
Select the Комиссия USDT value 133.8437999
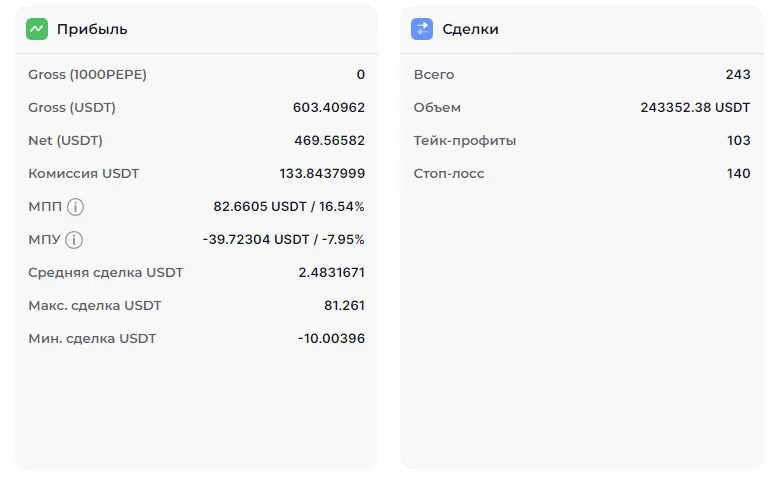click(x=322, y=173)
